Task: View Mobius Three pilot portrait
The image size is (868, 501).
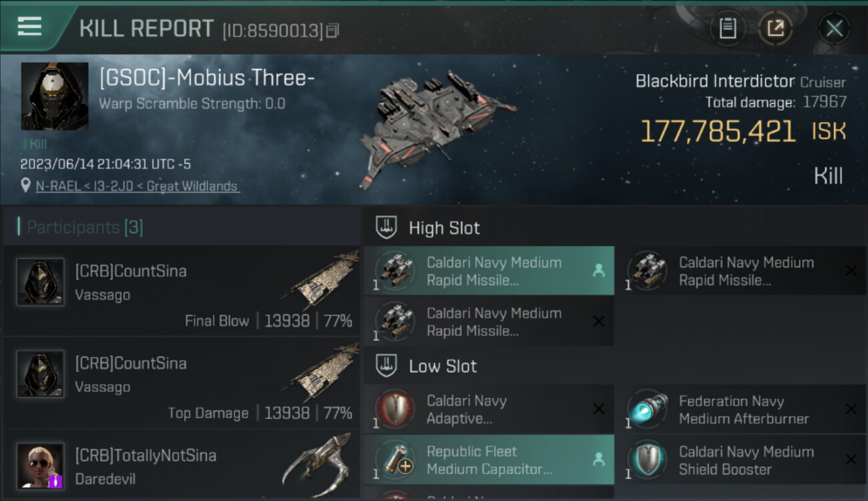Action: (55, 96)
